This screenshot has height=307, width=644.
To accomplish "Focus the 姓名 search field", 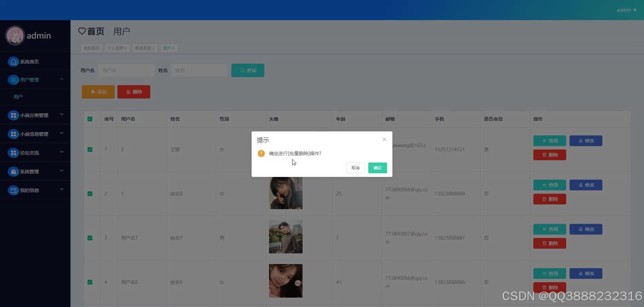I will click(199, 70).
